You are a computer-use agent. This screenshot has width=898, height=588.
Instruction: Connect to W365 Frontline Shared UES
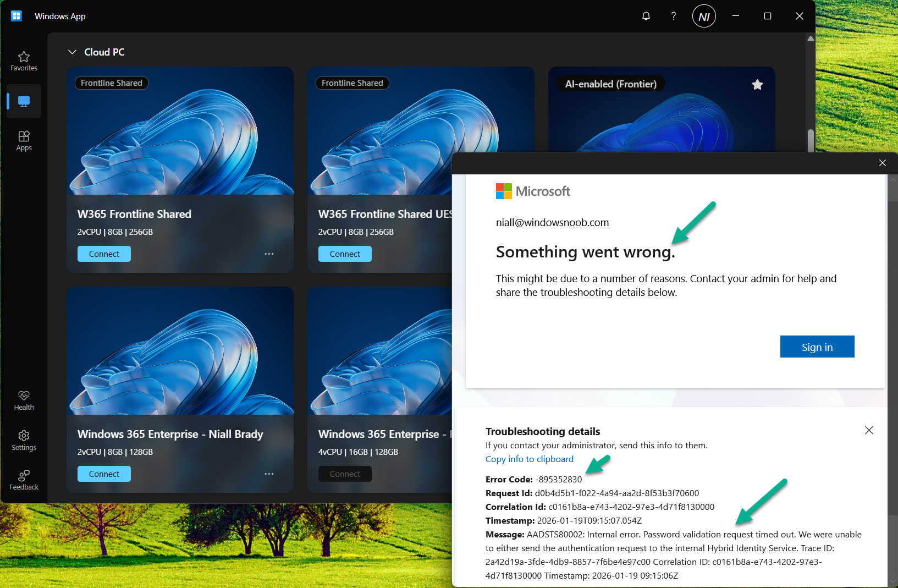coord(345,254)
